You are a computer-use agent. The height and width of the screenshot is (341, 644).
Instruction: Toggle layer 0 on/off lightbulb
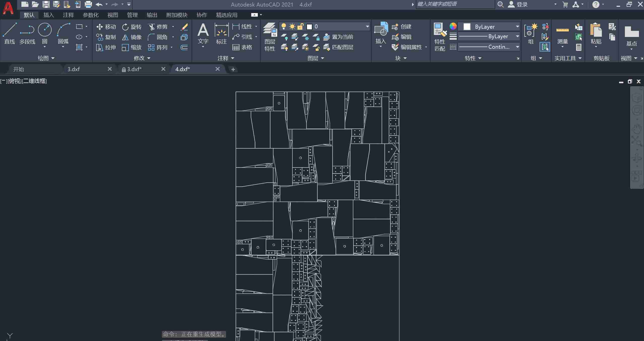284,26
